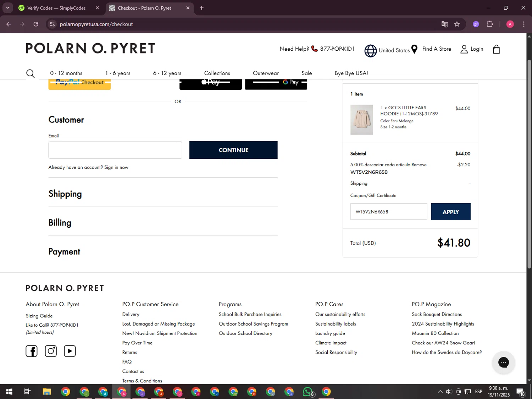The image size is (532, 399).
Task: Open the 1 - 6 years menu
Action: 118,73
